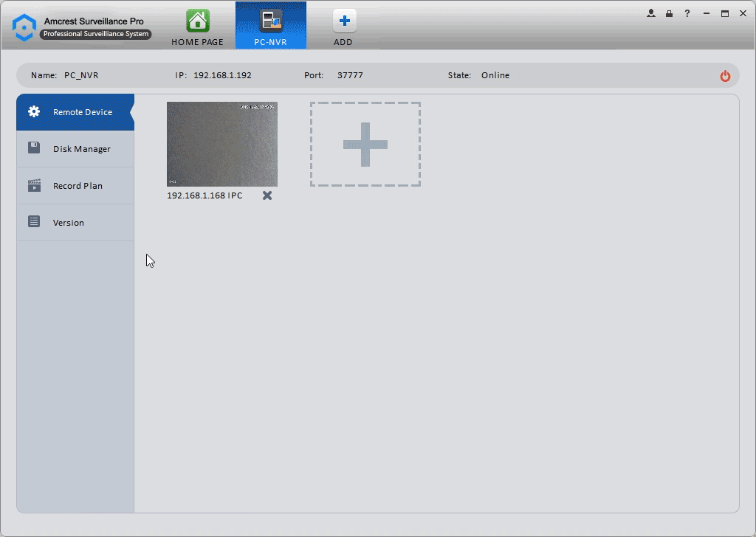
Task: Remove the 192.168.1.168 IPC device with X
Action: tap(267, 195)
